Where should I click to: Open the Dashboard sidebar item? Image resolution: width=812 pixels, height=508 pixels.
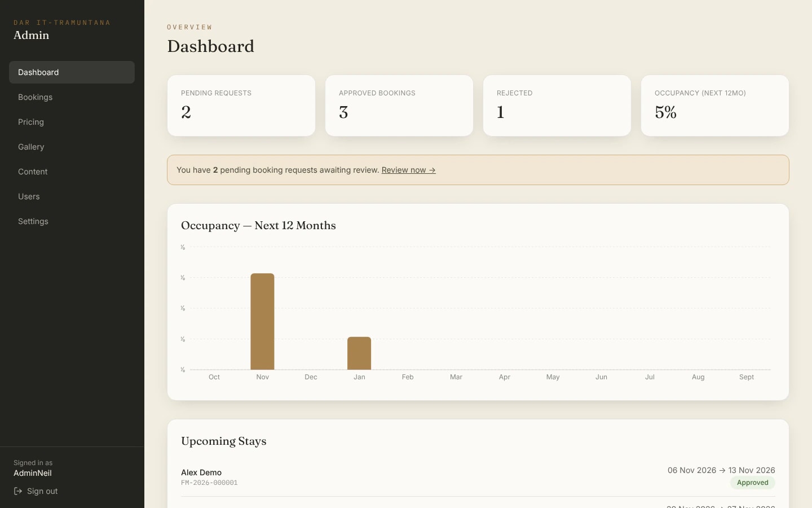coord(72,72)
